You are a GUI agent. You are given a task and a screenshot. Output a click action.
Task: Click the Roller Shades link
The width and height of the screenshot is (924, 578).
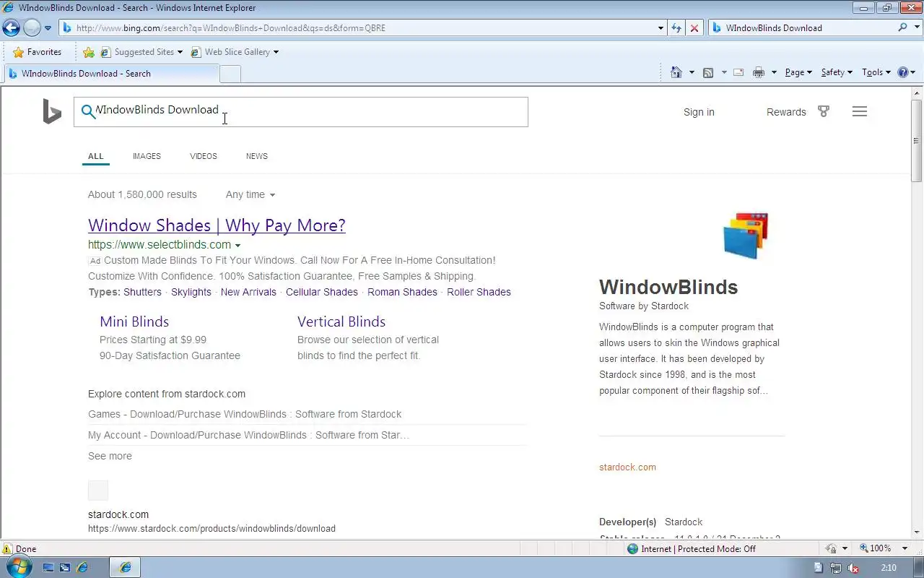479,292
